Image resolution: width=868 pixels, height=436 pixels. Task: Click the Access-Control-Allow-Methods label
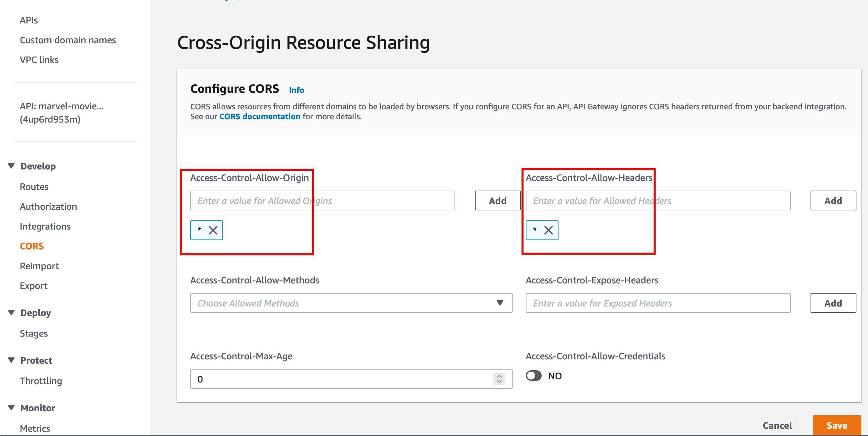coord(255,280)
